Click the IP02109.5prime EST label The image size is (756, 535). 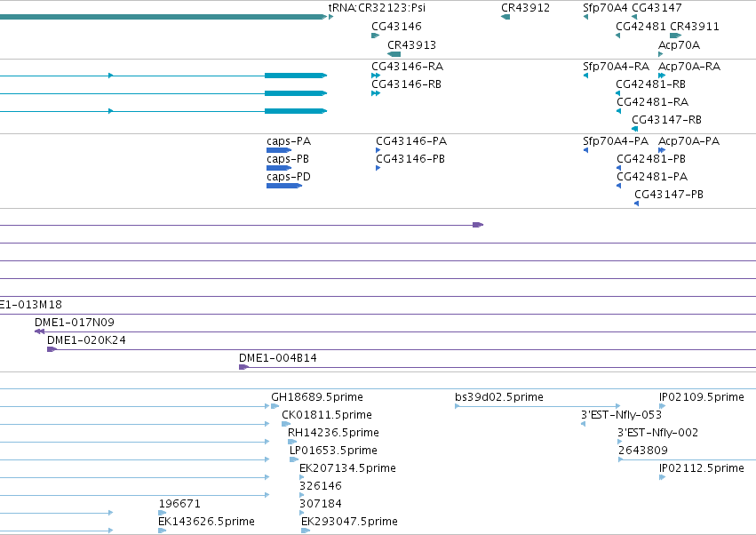702,397
